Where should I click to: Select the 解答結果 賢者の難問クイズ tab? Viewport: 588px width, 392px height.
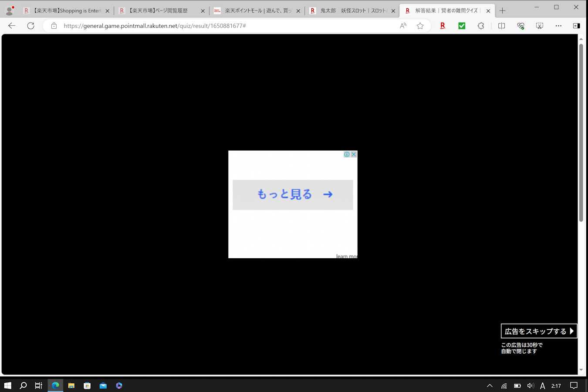(x=447, y=10)
